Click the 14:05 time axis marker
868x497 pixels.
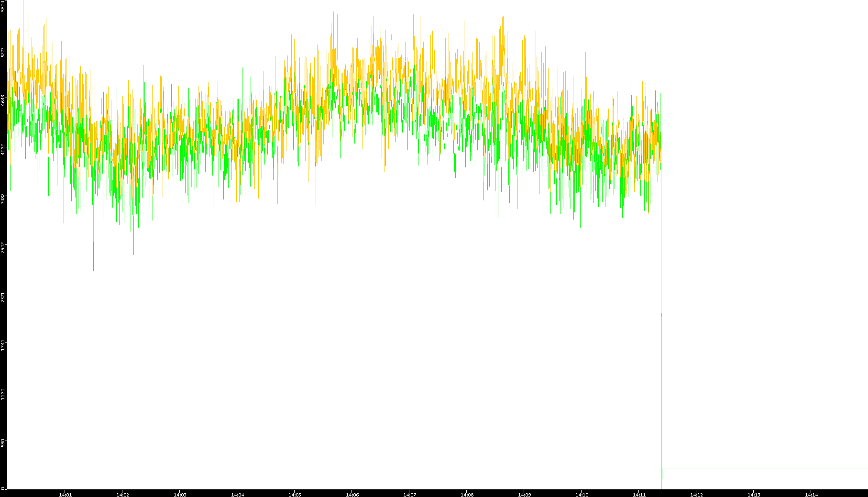[295, 495]
